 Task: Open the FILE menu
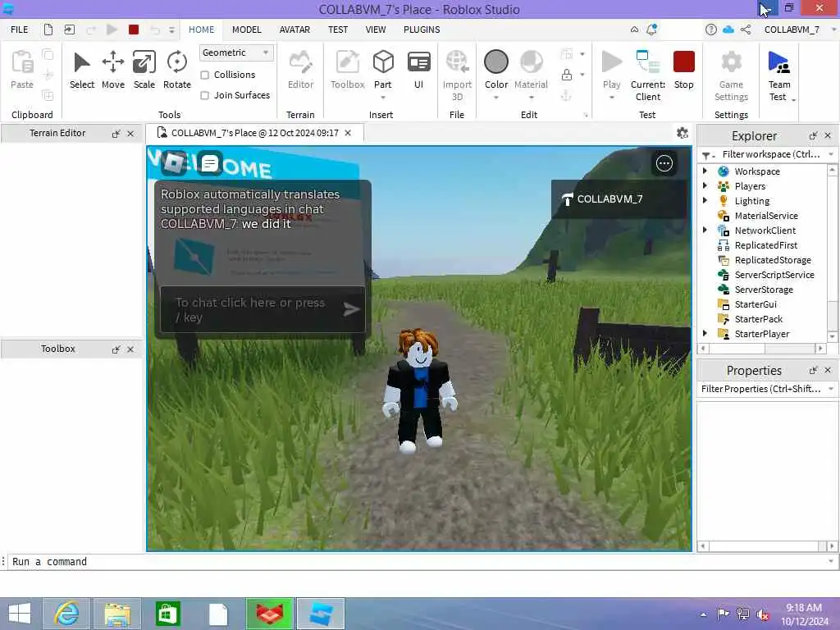20,30
